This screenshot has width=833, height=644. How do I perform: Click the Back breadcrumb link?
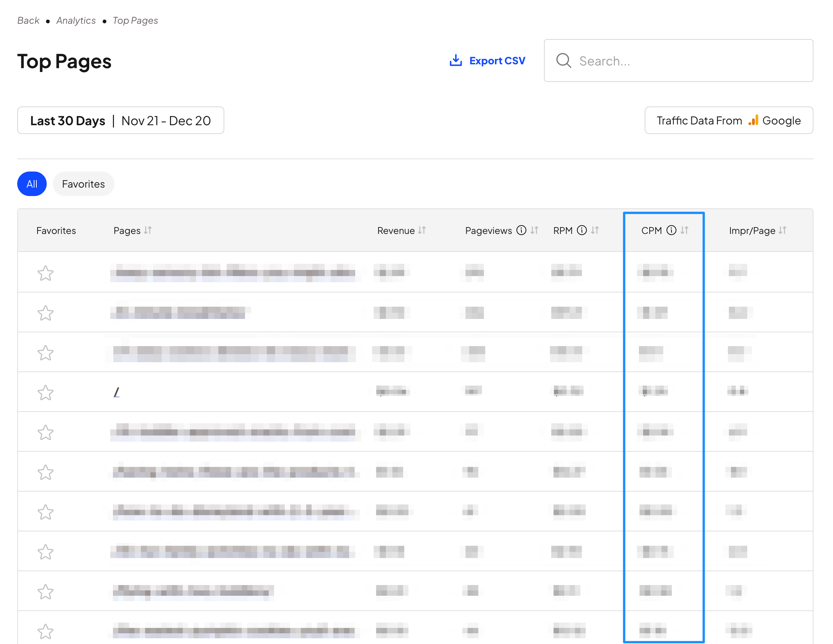tap(28, 21)
